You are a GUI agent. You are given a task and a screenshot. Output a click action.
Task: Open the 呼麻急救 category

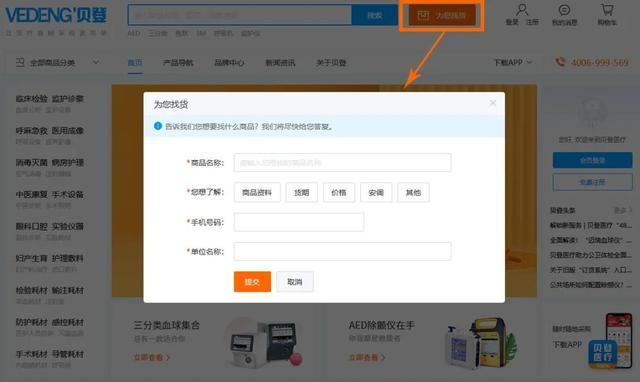click(32, 131)
